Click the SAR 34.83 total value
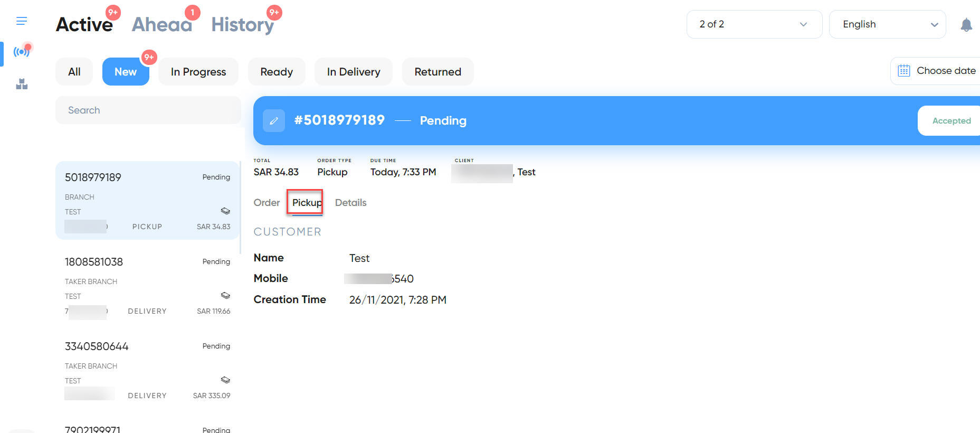 click(x=276, y=172)
